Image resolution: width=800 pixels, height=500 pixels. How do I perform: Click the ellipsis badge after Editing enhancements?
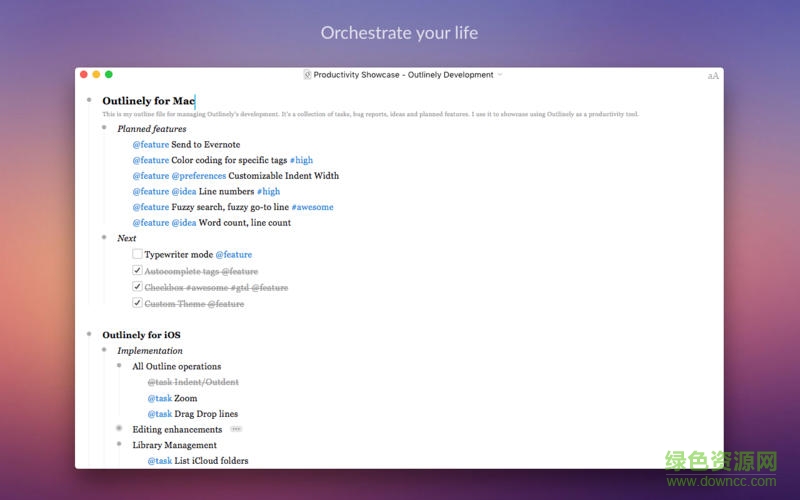(236, 429)
